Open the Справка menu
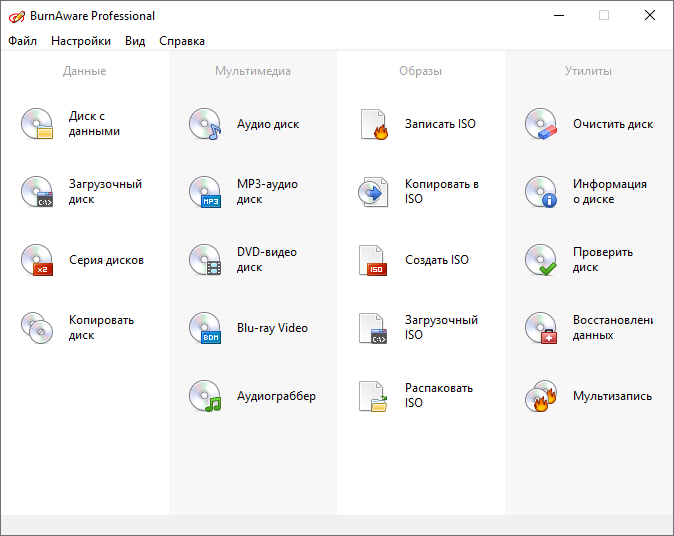 point(182,41)
